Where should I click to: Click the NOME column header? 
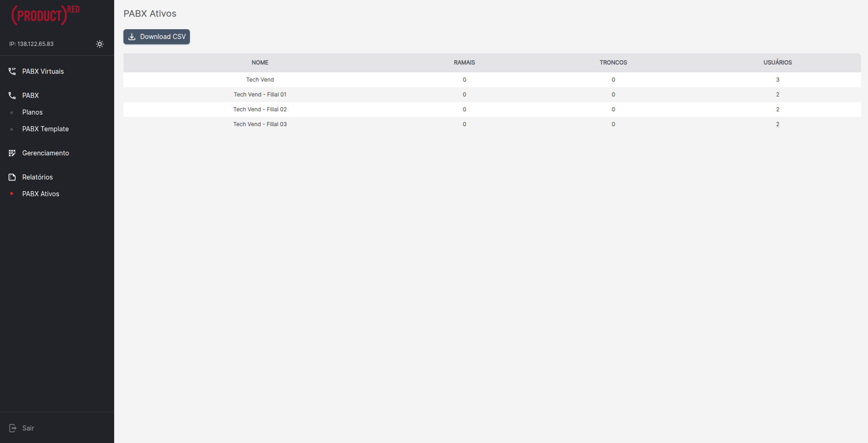coord(260,63)
